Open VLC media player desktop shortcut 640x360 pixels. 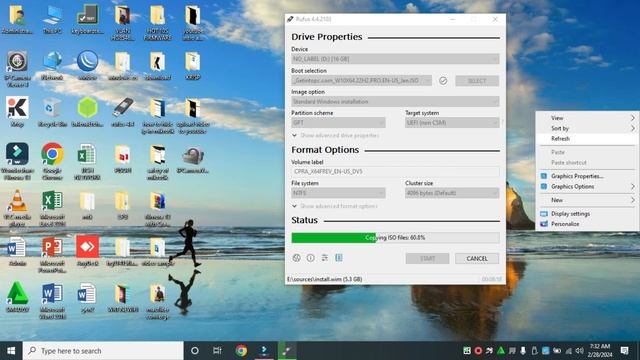(x=17, y=208)
